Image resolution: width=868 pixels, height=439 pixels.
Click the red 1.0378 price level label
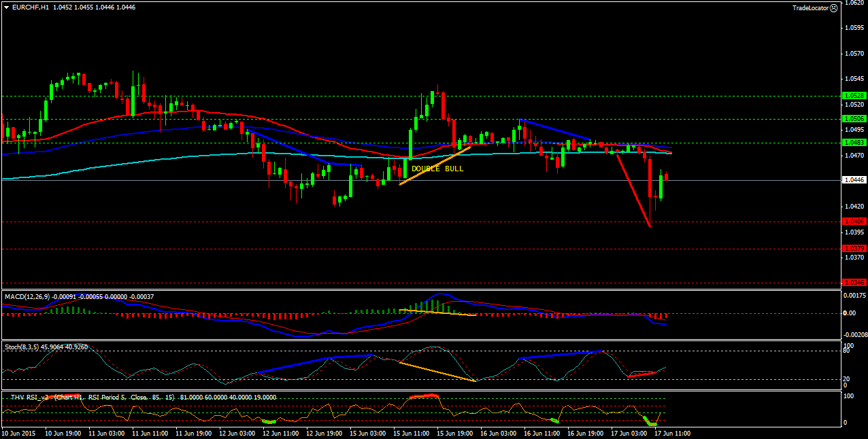tap(854, 249)
